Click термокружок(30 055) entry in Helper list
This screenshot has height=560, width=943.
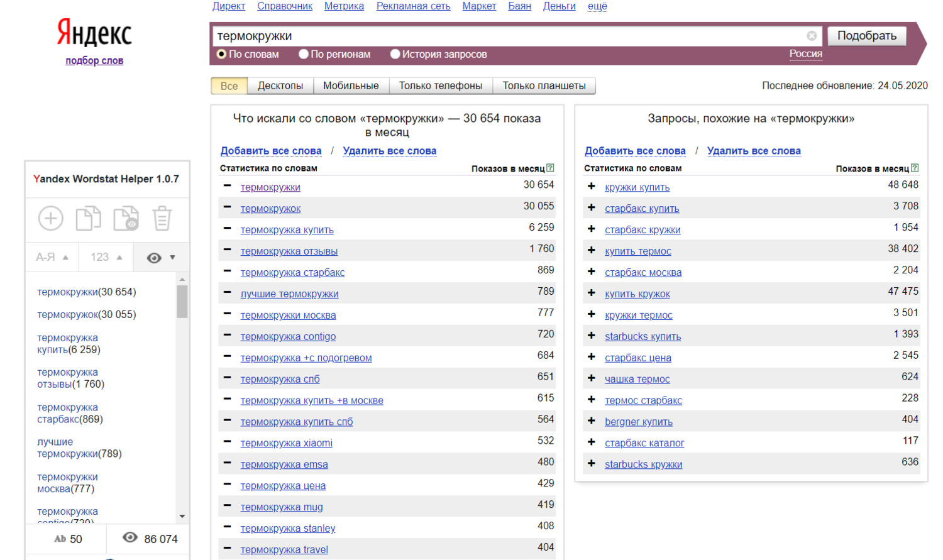(87, 314)
